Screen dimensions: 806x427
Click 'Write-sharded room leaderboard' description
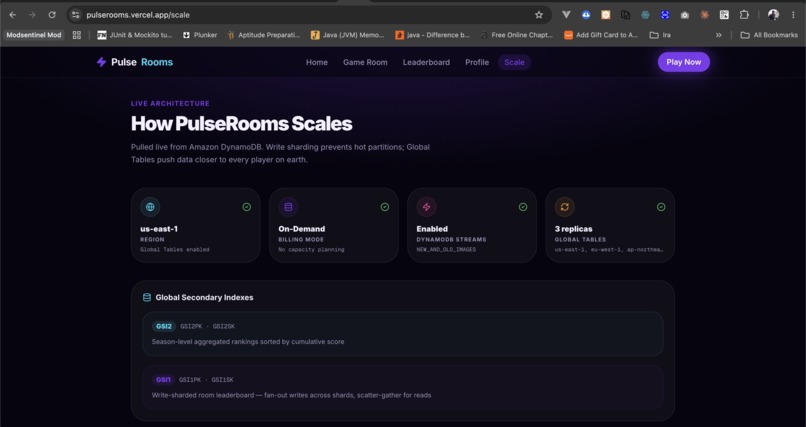(x=291, y=395)
